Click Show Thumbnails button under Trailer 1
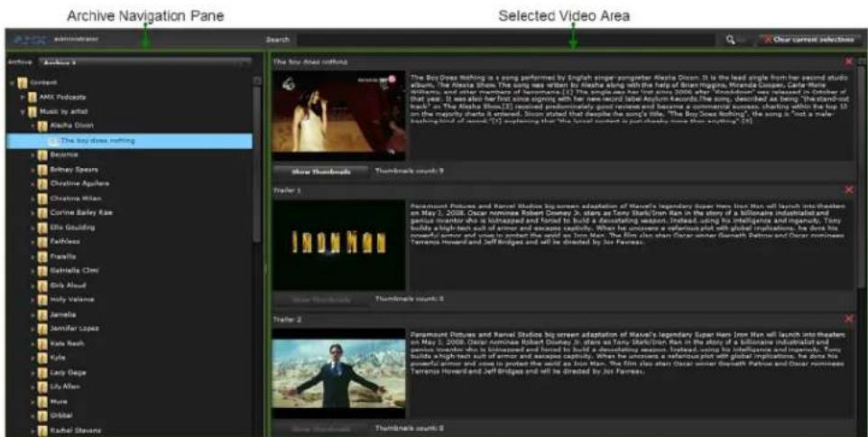The width and height of the screenshot is (868, 437). (x=320, y=300)
